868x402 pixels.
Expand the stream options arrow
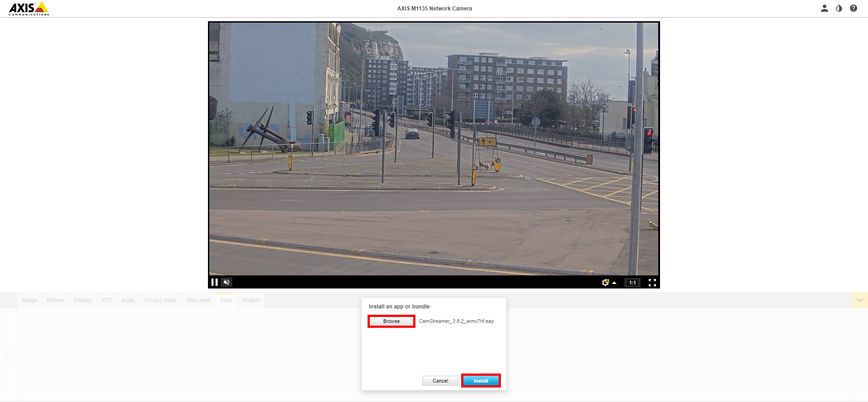(x=614, y=283)
